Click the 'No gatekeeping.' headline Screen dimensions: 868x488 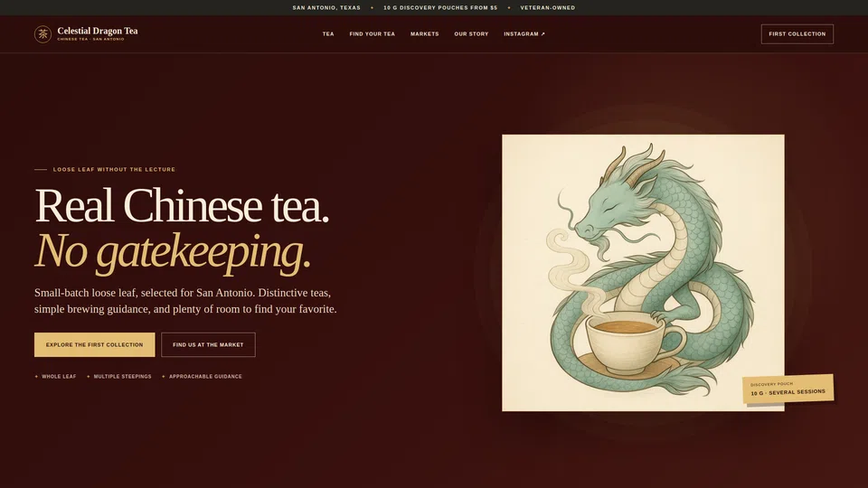[173, 251]
